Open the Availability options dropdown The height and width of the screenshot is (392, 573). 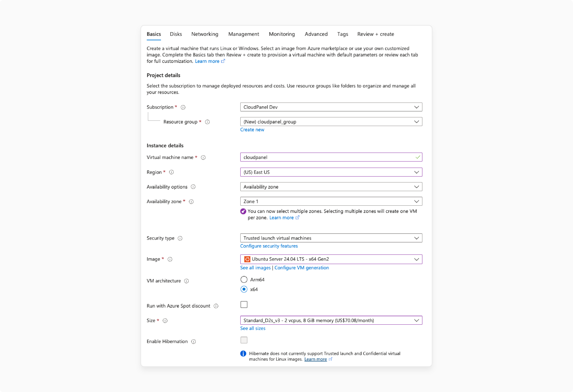(x=331, y=187)
